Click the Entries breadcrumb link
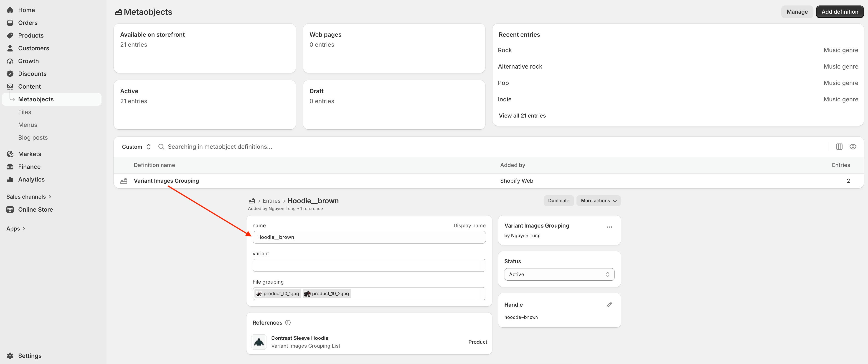This screenshot has width=868, height=364. pos(271,201)
